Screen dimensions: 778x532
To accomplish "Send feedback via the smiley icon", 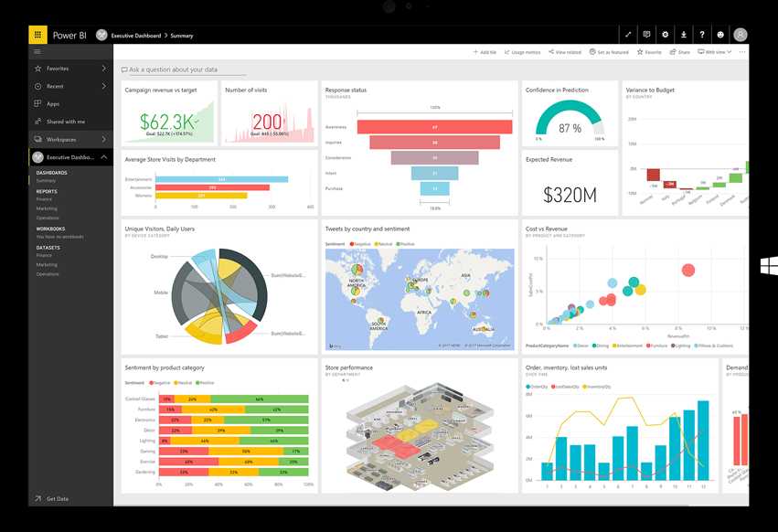I will (x=720, y=34).
